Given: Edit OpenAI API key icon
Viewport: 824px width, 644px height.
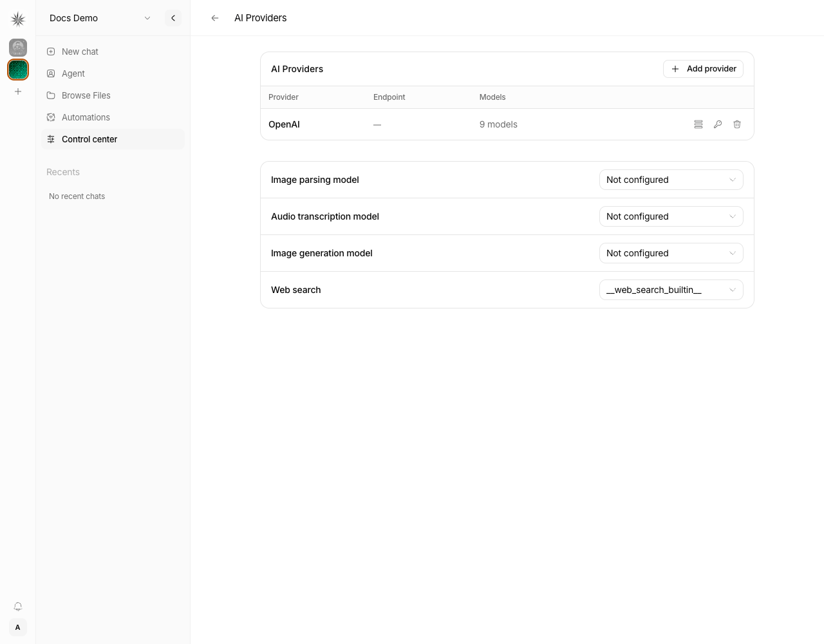Looking at the screenshot, I should click(718, 124).
